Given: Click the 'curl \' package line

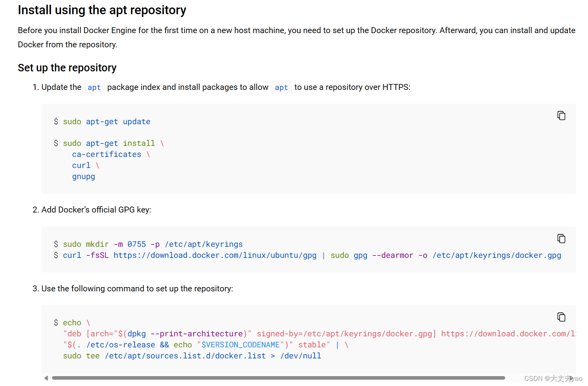Looking at the screenshot, I should [86, 165].
